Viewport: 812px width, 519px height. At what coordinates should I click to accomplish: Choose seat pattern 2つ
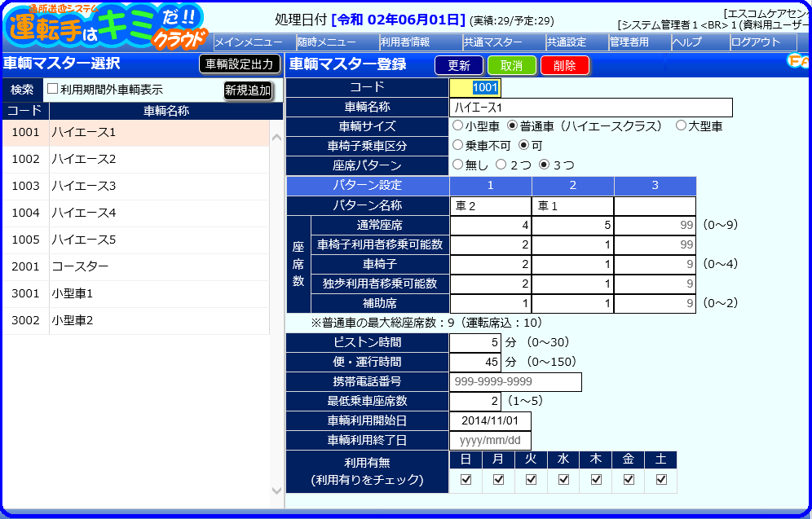pyautogui.click(x=501, y=165)
